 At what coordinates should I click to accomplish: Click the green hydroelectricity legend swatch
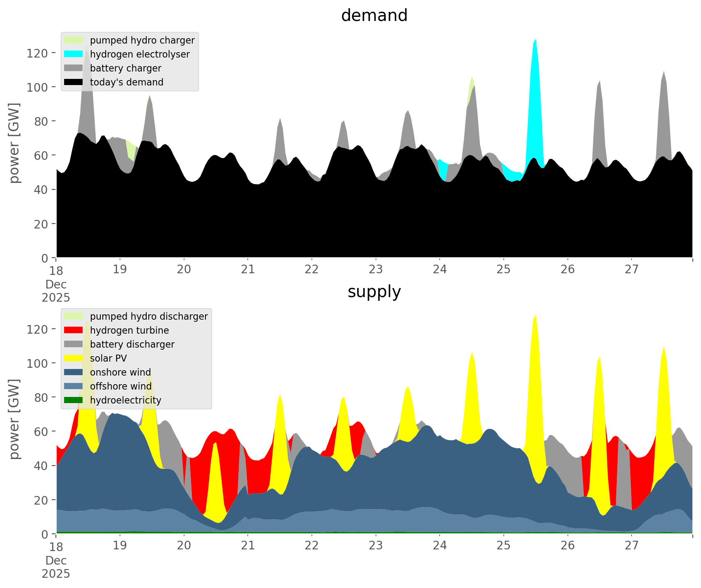tap(74, 400)
